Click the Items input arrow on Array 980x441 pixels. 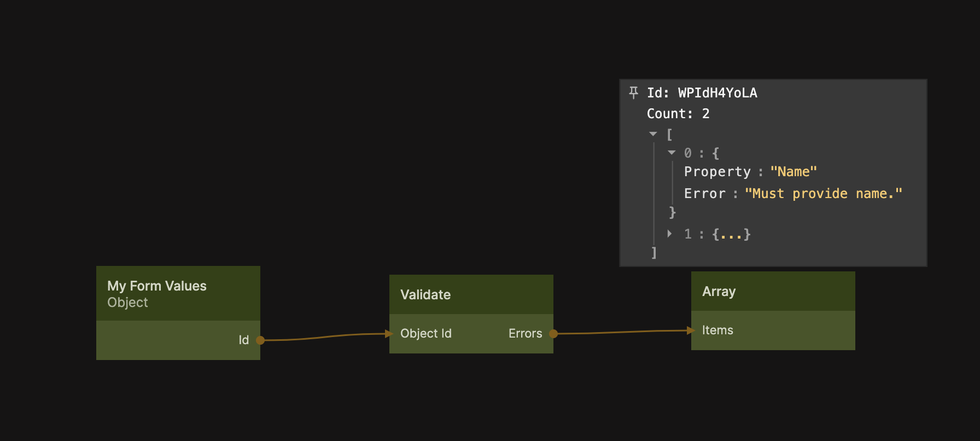(691, 330)
